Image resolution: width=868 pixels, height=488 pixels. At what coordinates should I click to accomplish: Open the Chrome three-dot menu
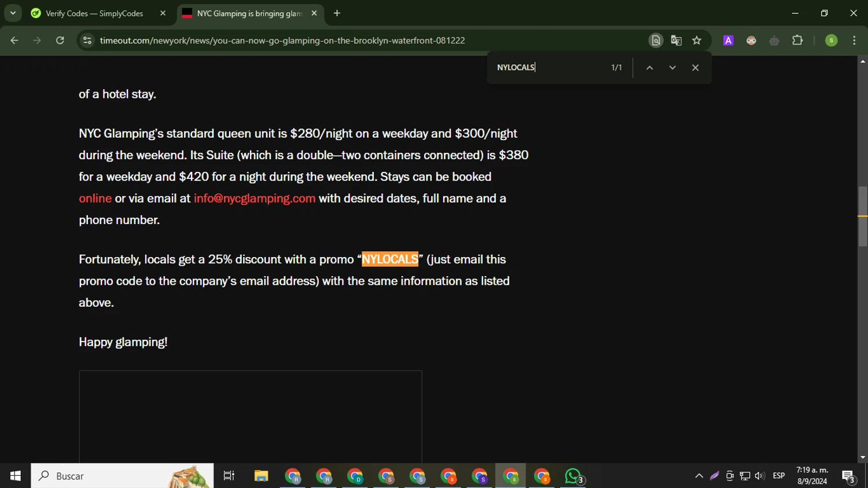point(854,41)
